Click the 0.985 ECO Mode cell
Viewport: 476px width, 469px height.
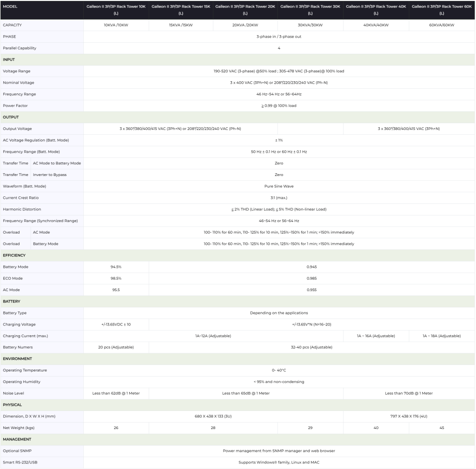tap(312, 279)
